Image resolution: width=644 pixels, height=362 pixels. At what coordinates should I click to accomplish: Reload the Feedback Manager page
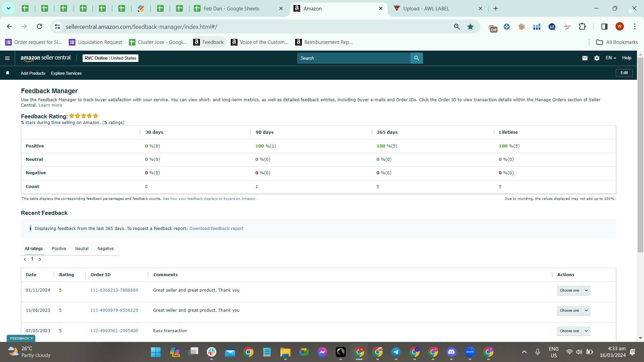point(40,26)
